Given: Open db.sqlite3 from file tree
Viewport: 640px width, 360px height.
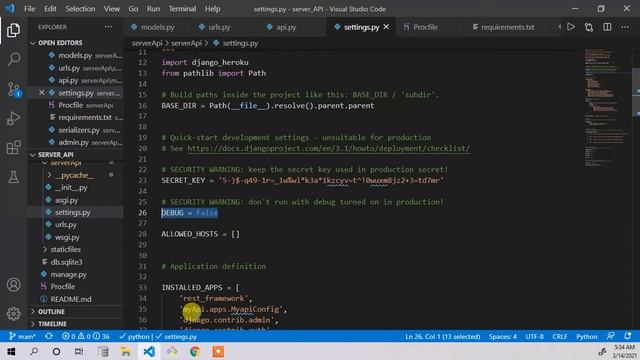Looking at the screenshot, I should tap(66, 262).
